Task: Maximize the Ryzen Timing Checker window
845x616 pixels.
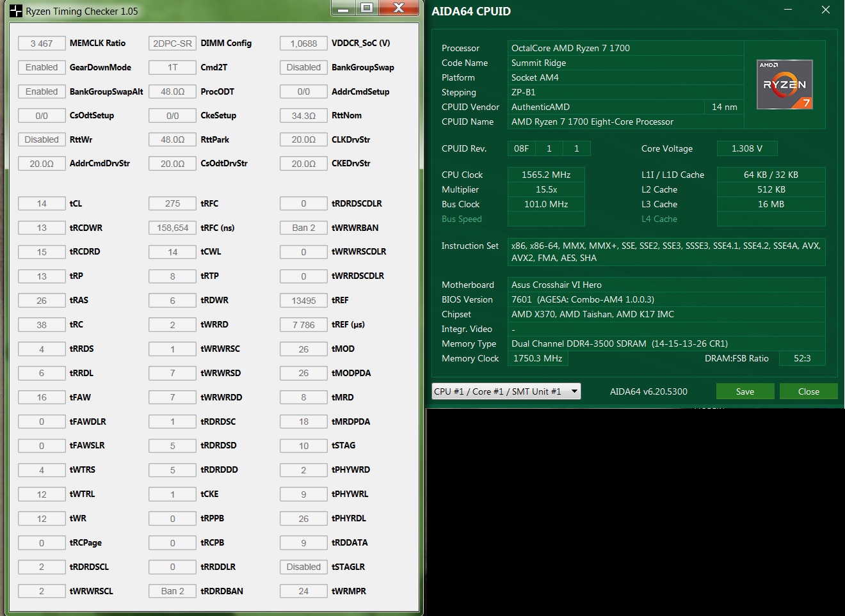Action: point(367,8)
